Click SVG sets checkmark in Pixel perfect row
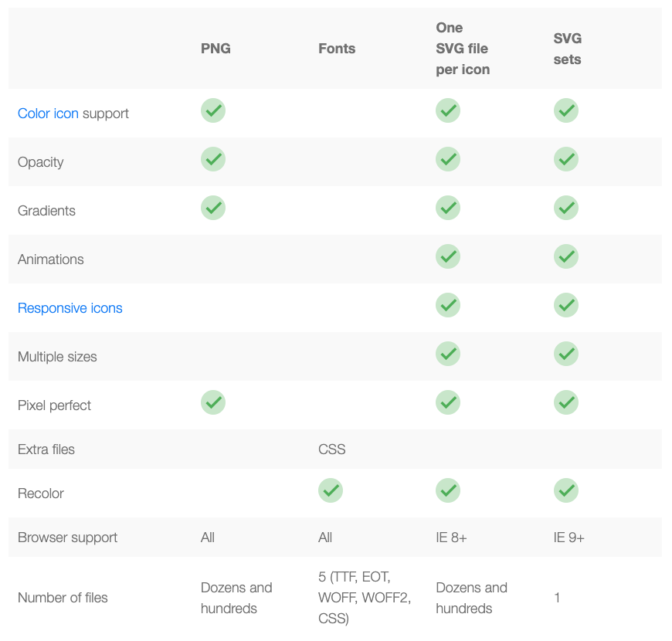 tap(565, 402)
